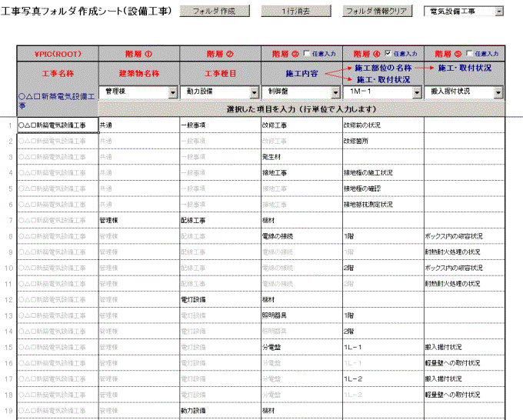Select the 接地極の施工状況 cell
This screenshot has width=523, height=420.
(x=383, y=173)
